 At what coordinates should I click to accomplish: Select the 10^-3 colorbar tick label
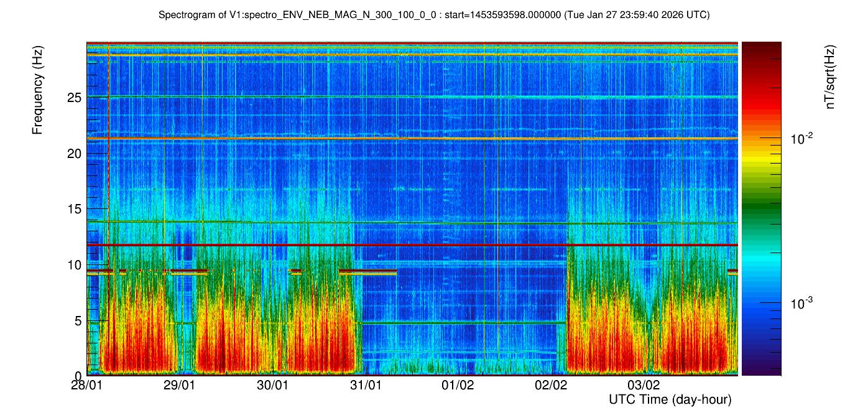click(801, 303)
